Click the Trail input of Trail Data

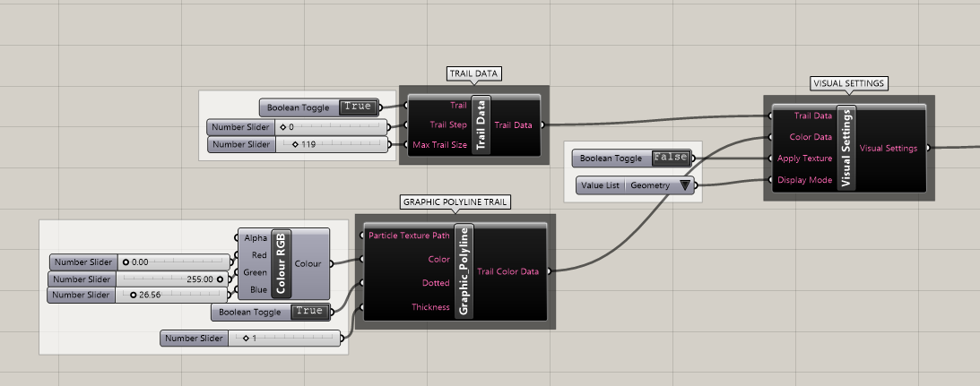pos(458,105)
